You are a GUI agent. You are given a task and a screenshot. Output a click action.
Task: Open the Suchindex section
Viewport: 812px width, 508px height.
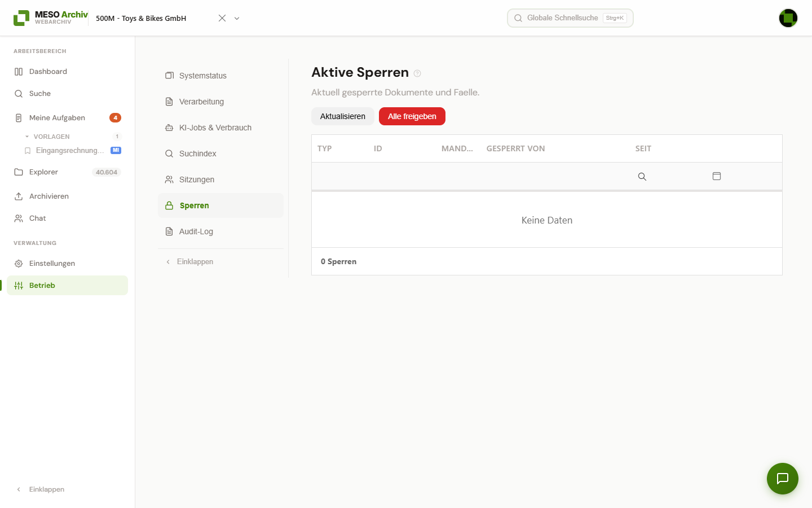pyautogui.click(x=220, y=154)
